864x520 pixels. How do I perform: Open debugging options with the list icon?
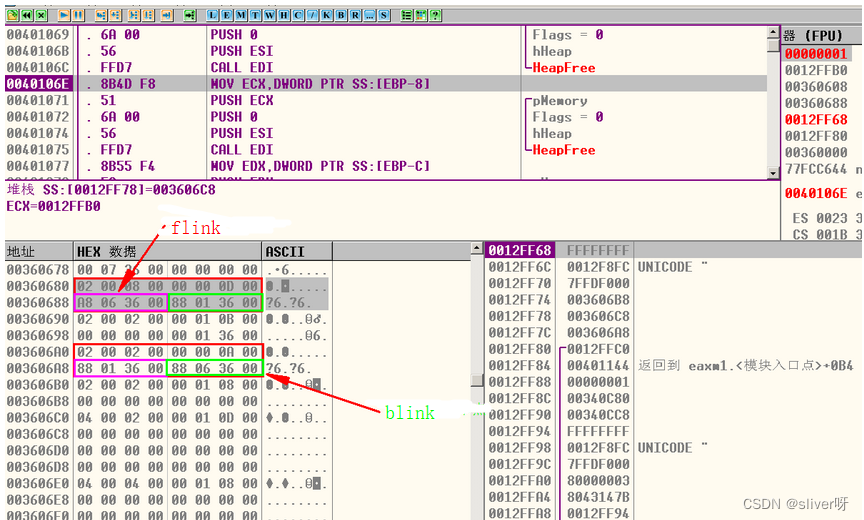tap(407, 15)
